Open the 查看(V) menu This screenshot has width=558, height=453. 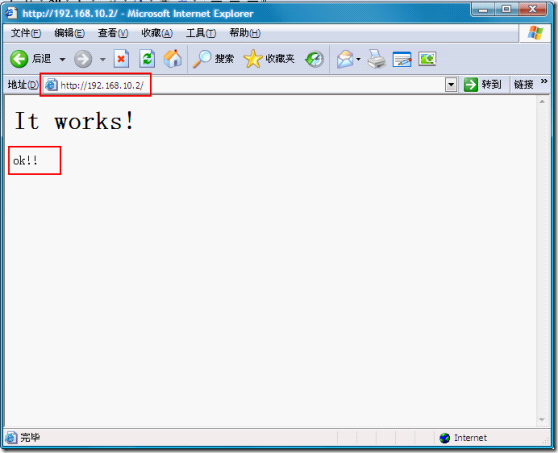pos(113,33)
